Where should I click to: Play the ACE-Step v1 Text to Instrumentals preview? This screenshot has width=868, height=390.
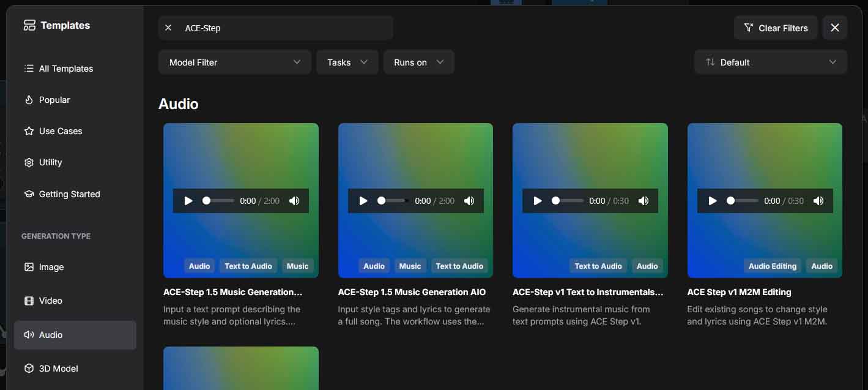coord(538,201)
